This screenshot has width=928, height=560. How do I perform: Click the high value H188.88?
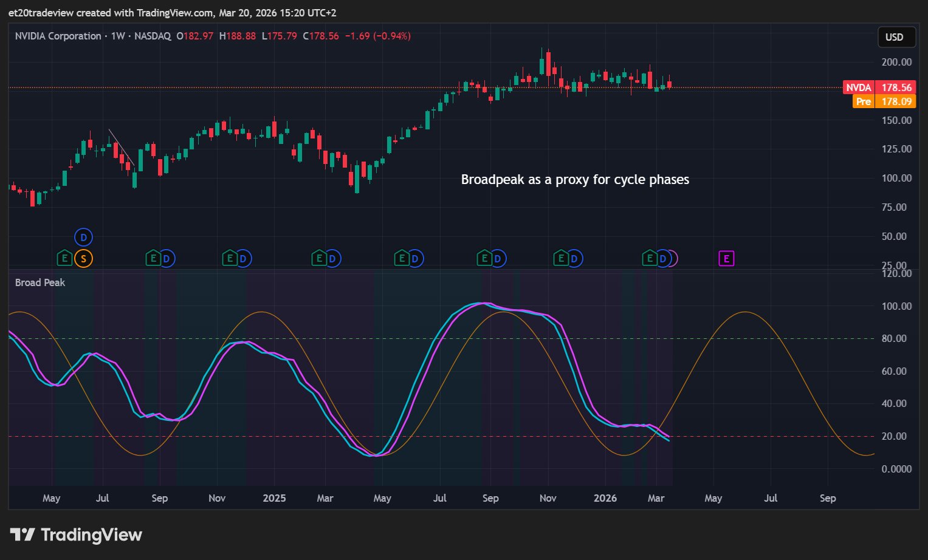[238, 36]
